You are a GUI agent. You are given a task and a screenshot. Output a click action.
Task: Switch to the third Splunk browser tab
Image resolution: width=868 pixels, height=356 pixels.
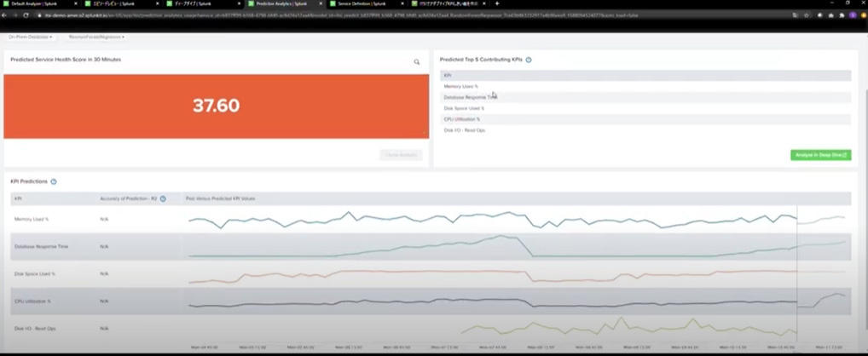(202, 3)
